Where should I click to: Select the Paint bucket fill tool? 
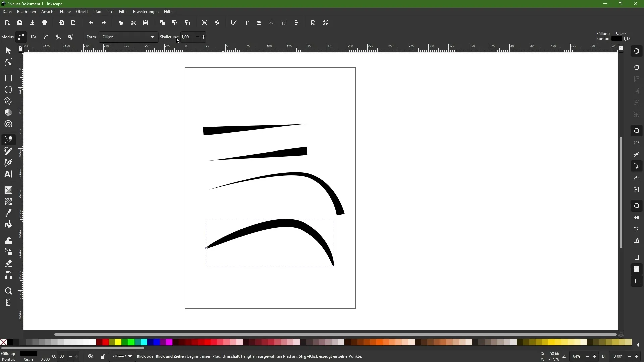point(8,225)
